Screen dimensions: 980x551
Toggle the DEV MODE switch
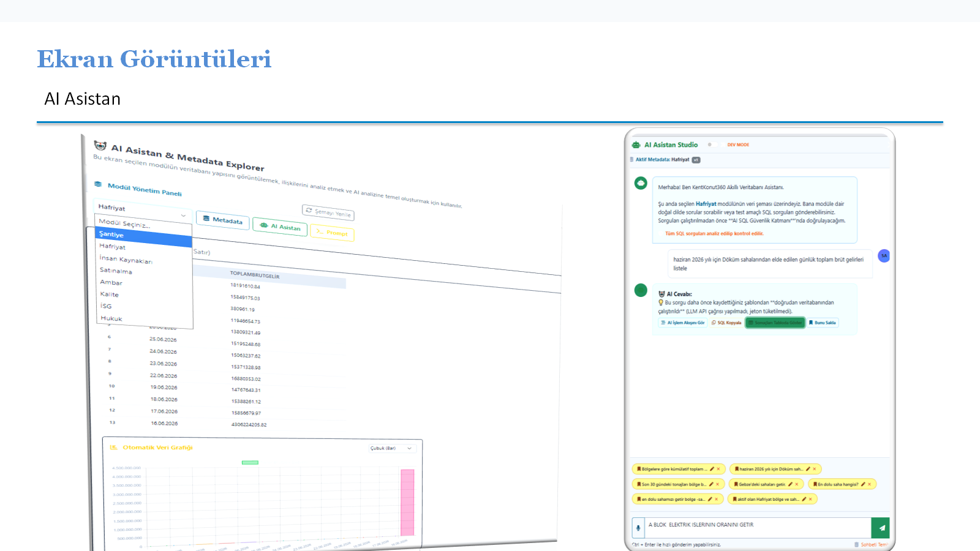pyautogui.click(x=712, y=144)
